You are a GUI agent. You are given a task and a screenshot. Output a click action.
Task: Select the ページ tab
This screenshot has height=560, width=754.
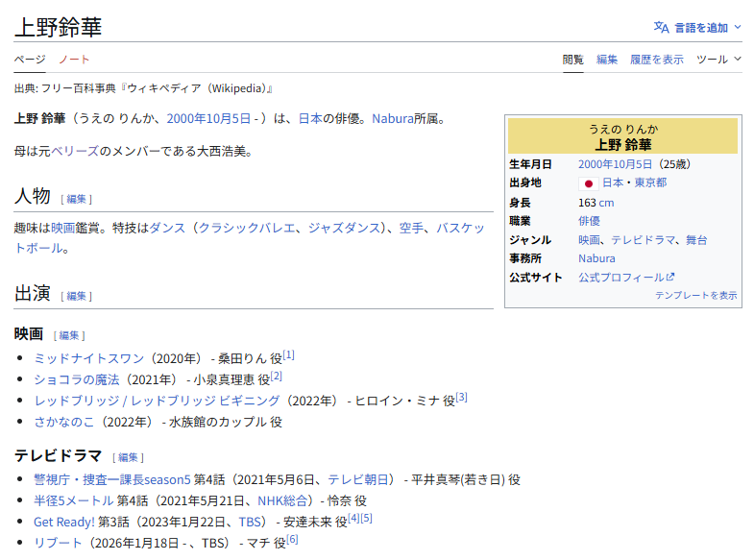[29, 60]
